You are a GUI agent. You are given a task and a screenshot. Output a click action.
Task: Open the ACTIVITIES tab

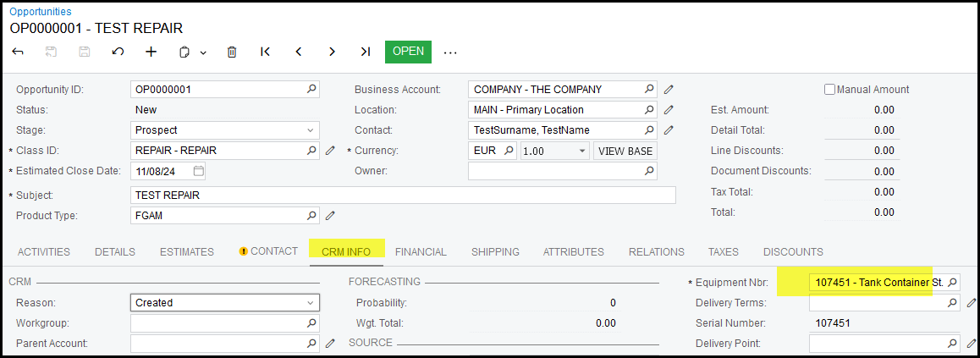pyautogui.click(x=44, y=251)
